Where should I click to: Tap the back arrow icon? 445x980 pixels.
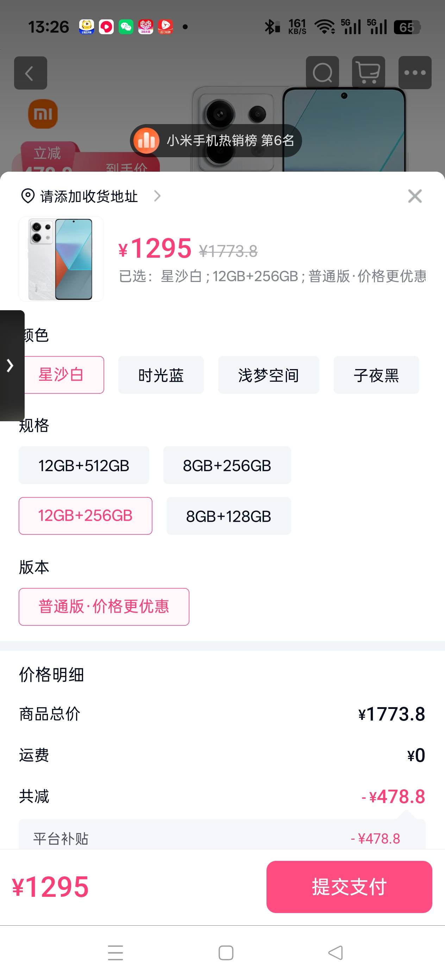(x=30, y=73)
